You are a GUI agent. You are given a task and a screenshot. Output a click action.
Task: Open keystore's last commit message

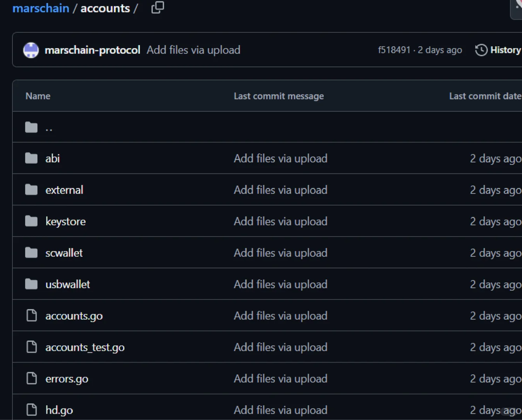[280, 221]
